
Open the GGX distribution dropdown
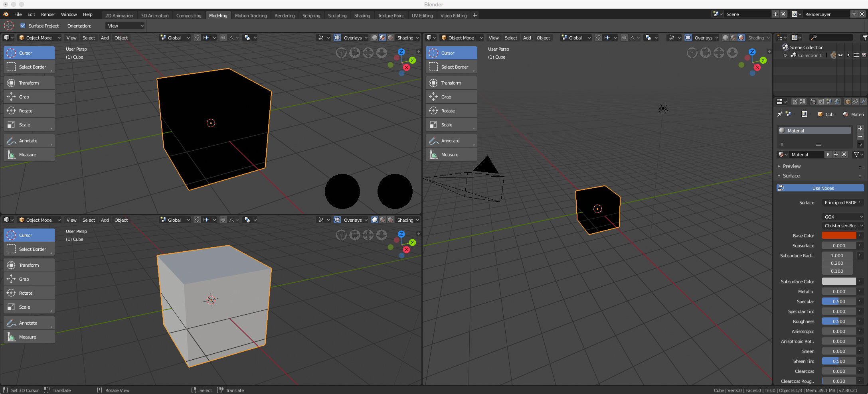pyautogui.click(x=843, y=217)
